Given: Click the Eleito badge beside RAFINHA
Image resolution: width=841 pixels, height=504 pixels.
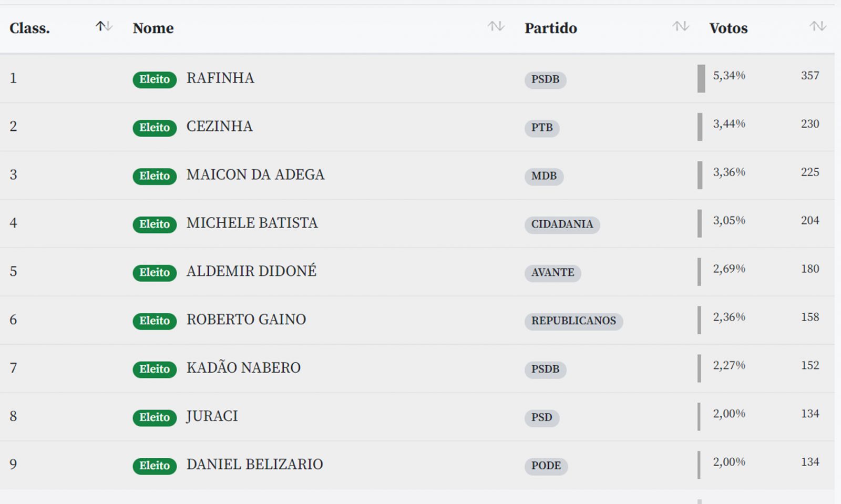Looking at the screenshot, I should 155,79.
